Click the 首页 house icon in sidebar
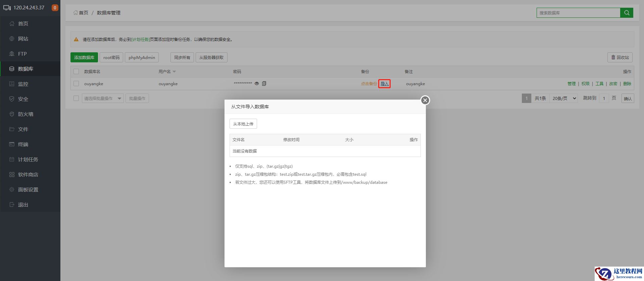644x281 pixels. (x=12, y=23)
